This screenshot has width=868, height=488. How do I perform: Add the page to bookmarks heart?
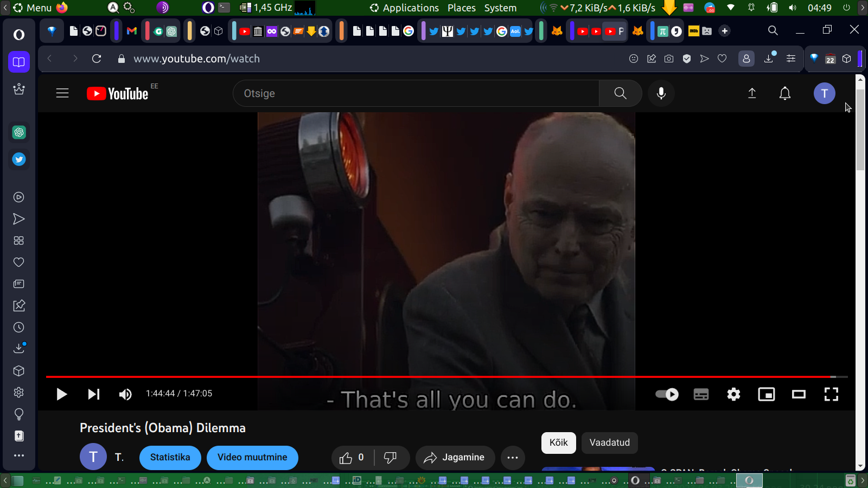point(722,59)
